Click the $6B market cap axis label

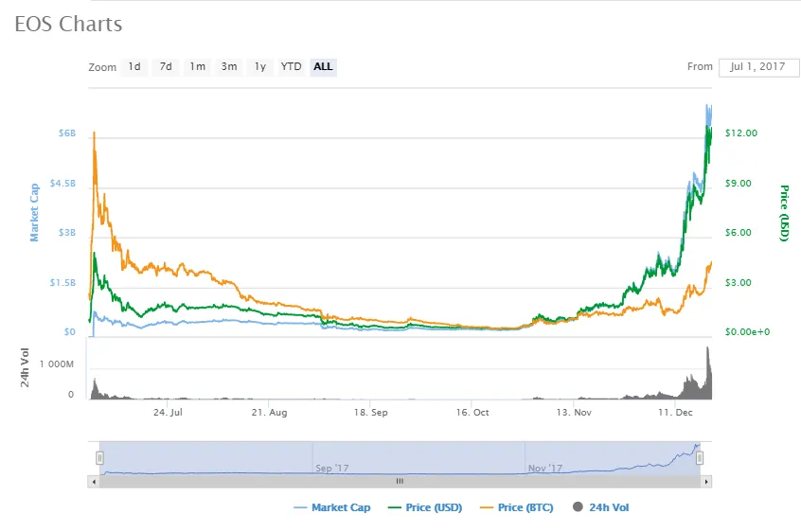coord(67,133)
